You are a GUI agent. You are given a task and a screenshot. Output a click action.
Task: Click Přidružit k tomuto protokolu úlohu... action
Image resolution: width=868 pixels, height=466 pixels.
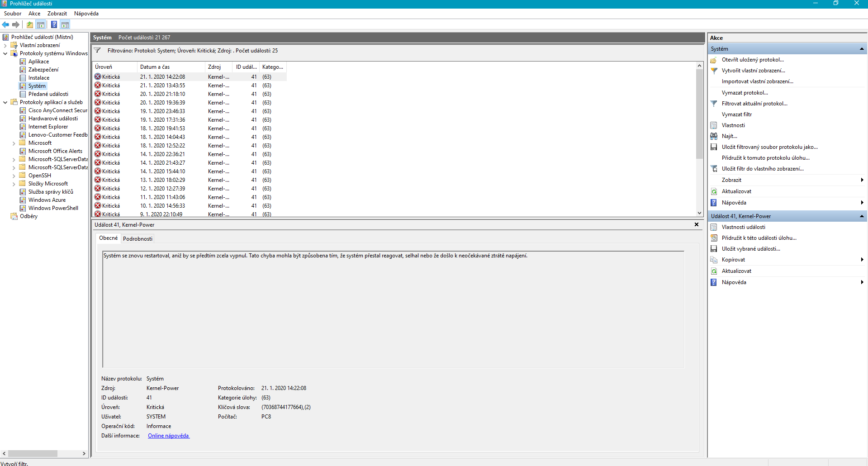(x=766, y=158)
